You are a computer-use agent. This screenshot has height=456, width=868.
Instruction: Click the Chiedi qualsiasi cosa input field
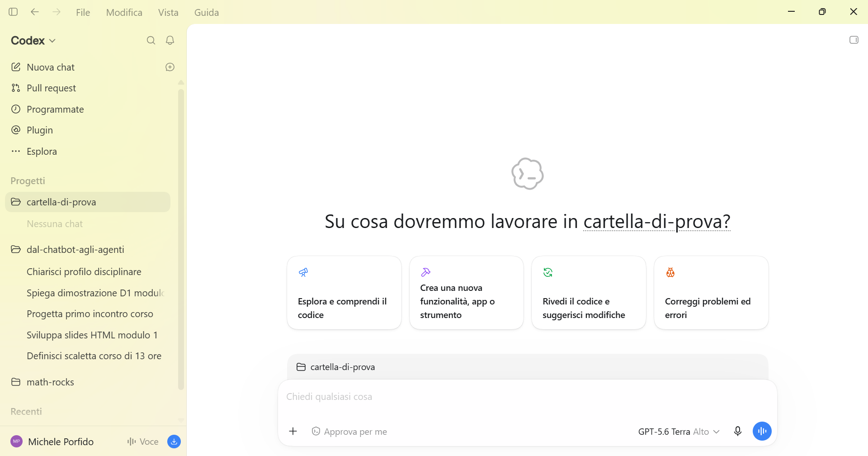527,397
